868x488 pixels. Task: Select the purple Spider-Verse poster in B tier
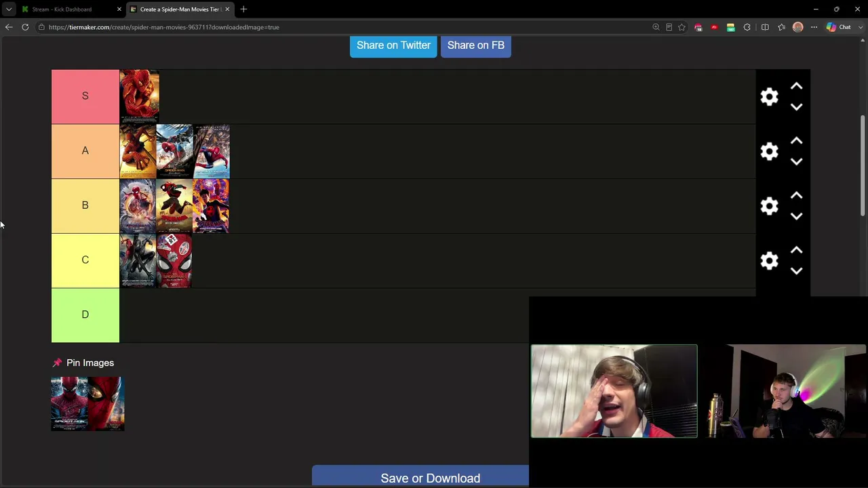point(211,206)
